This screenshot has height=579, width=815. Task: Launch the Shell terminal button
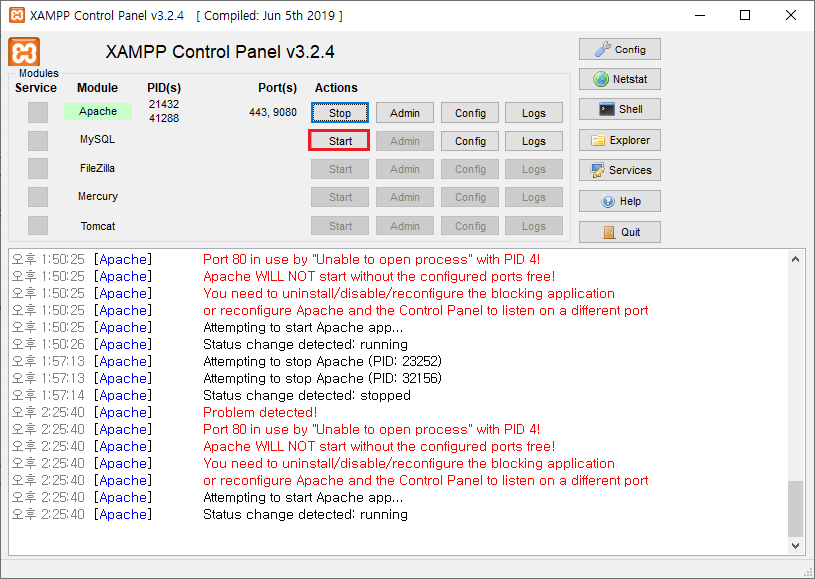[620, 109]
